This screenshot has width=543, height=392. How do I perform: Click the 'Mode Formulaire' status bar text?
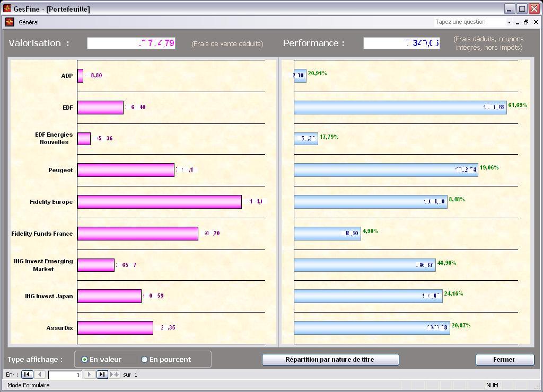pyautogui.click(x=29, y=385)
